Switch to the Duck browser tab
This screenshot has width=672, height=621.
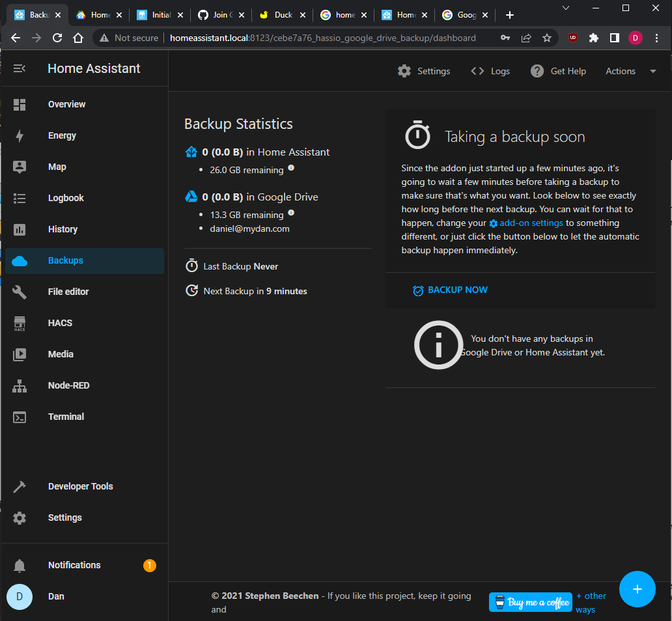[283, 15]
